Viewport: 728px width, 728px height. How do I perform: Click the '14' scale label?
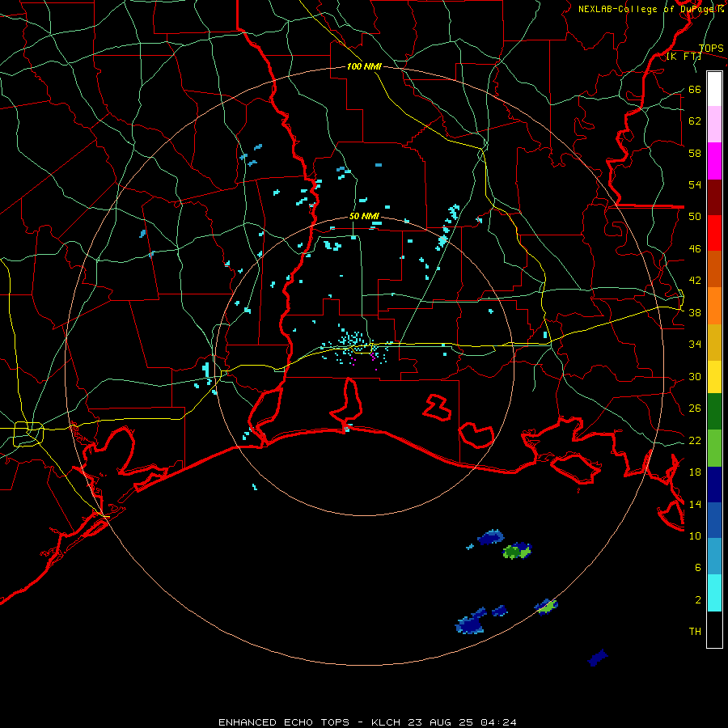(x=695, y=504)
